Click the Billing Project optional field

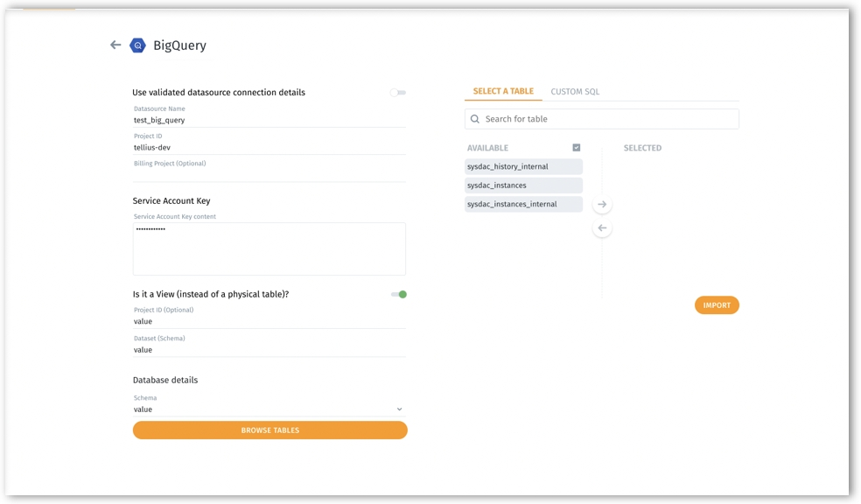pos(269,174)
